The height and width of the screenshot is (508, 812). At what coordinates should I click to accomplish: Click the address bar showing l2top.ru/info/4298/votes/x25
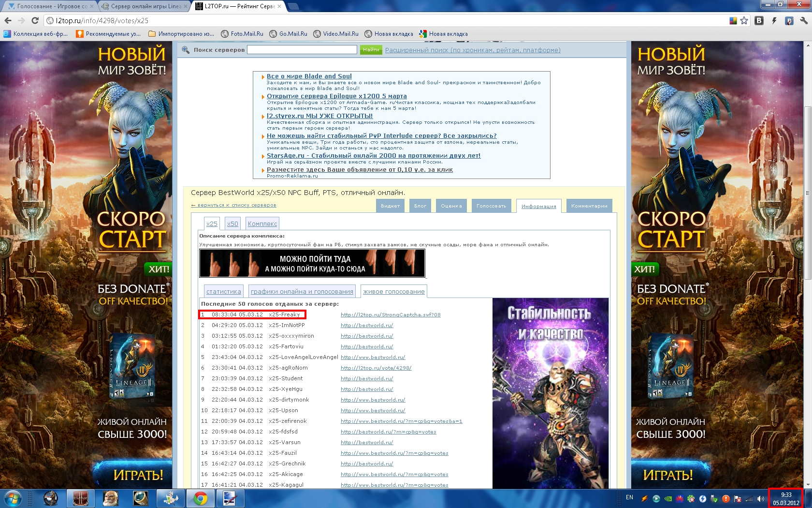pyautogui.click(x=387, y=20)
